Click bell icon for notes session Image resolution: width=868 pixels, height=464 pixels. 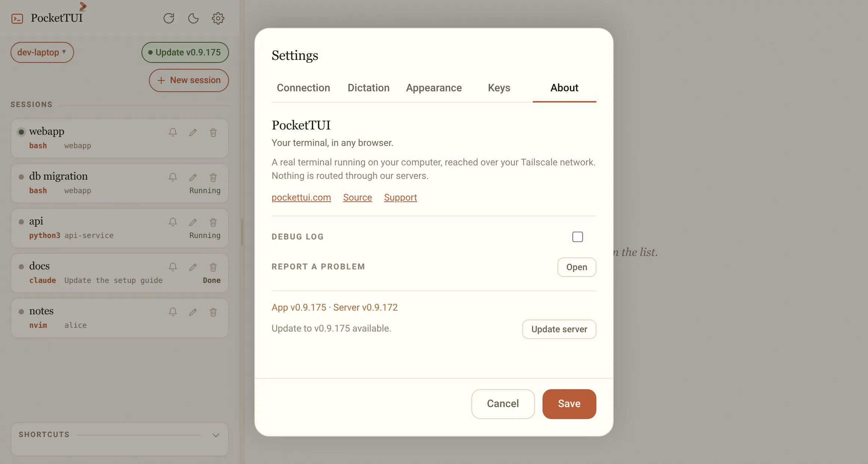click(x=172, y=312)
